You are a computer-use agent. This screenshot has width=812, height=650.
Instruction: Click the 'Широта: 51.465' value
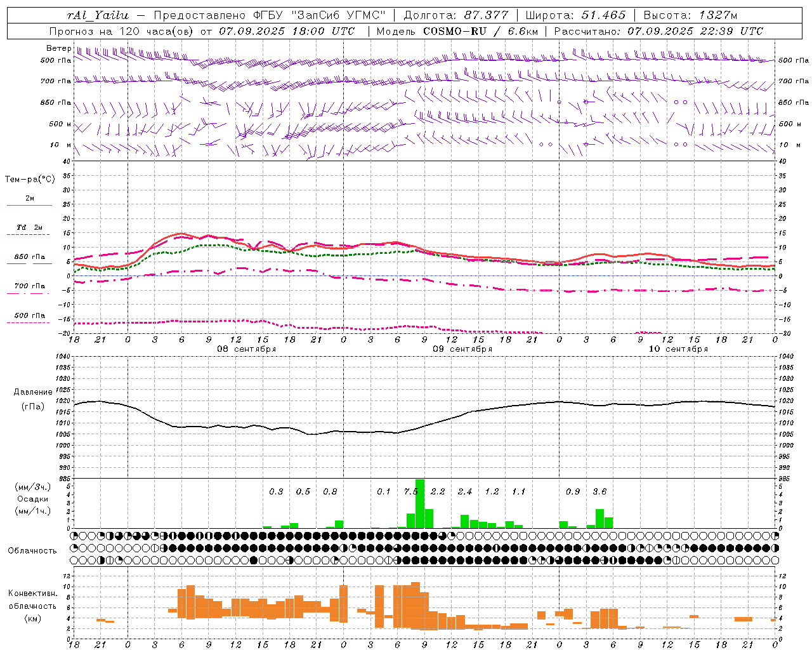click(x=575, y=15)
